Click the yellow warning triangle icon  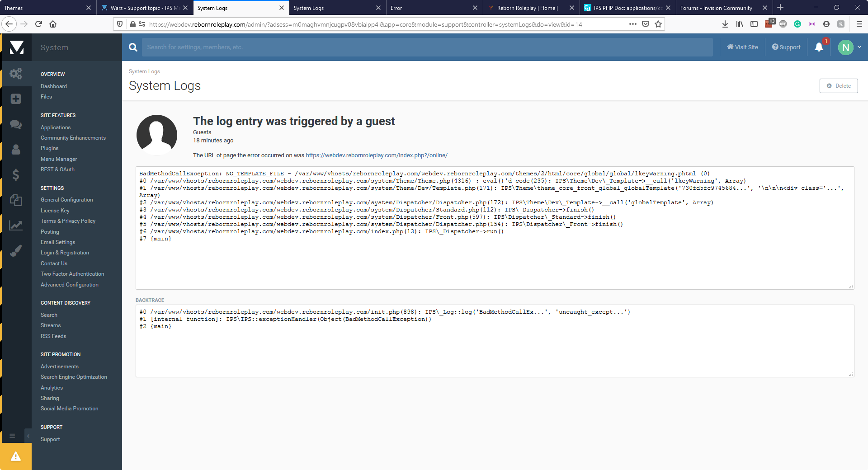point(16,456)
